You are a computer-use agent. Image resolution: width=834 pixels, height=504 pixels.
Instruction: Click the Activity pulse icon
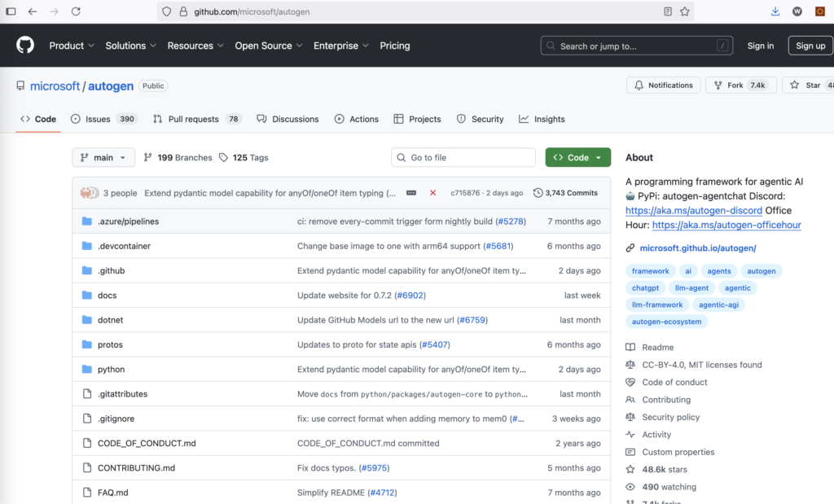(x=630, y=434)
